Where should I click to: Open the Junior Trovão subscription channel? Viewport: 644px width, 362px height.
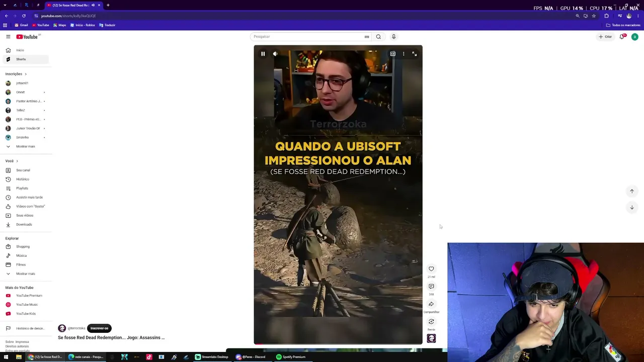click(25, 128)
